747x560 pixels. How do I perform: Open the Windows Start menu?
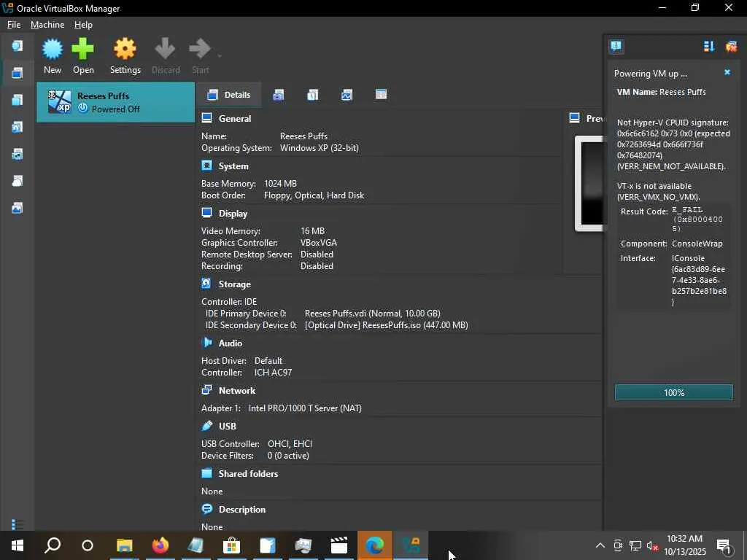18,545
